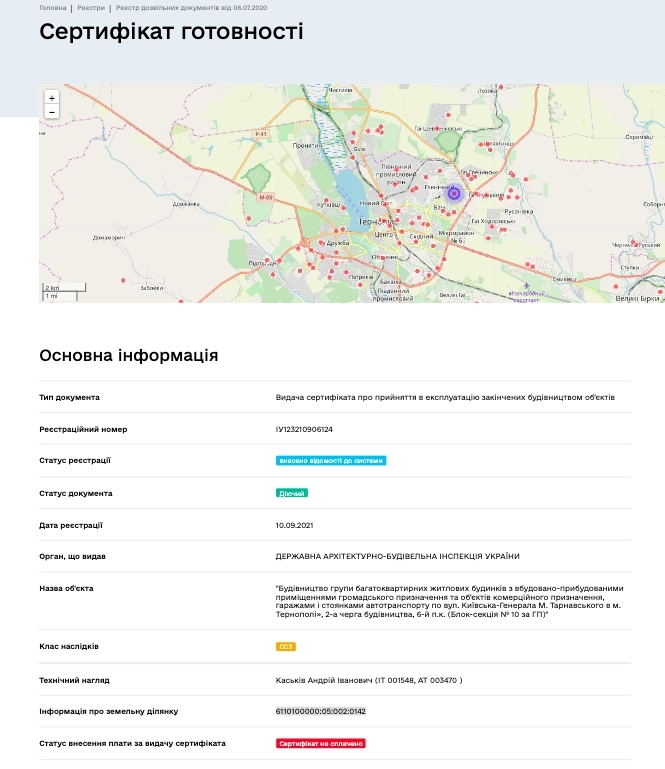Click the 'Статус документа' label

(x=76, y=493)
